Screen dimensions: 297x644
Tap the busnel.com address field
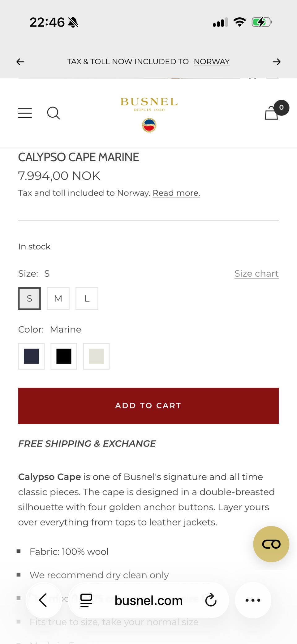point(148,600)
